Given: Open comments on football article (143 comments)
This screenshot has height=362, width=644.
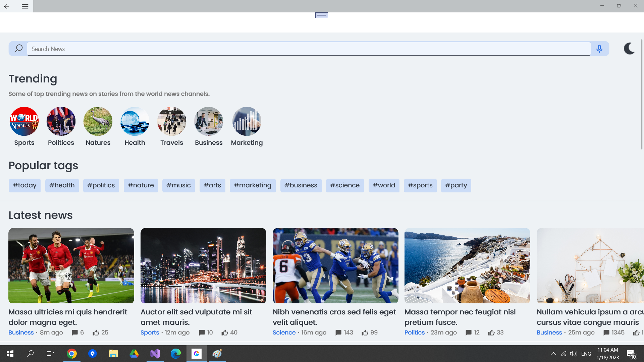Looking at the screenshot, I should pyautogui.click(x=338, y=333).
